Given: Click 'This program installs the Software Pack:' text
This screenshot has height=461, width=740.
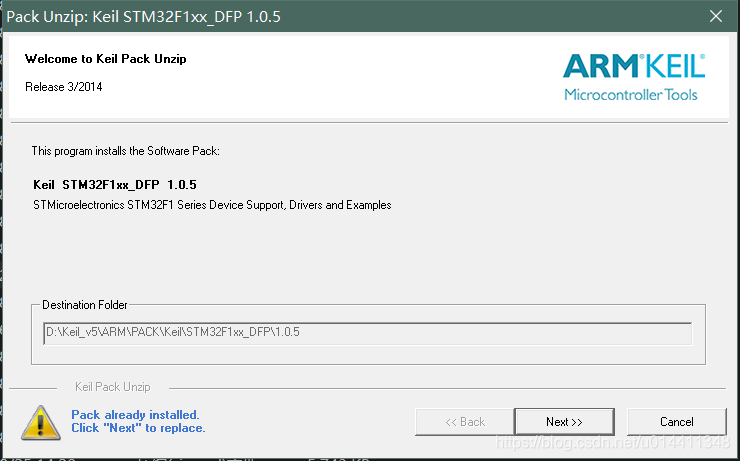Looking at the screenshot, I should (126, 151).
